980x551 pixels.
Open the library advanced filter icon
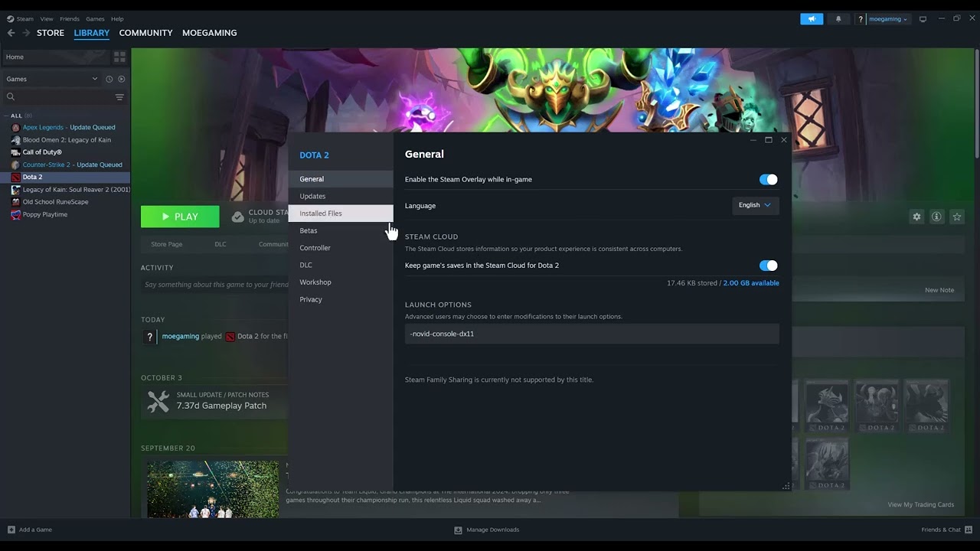click(119, 97)
